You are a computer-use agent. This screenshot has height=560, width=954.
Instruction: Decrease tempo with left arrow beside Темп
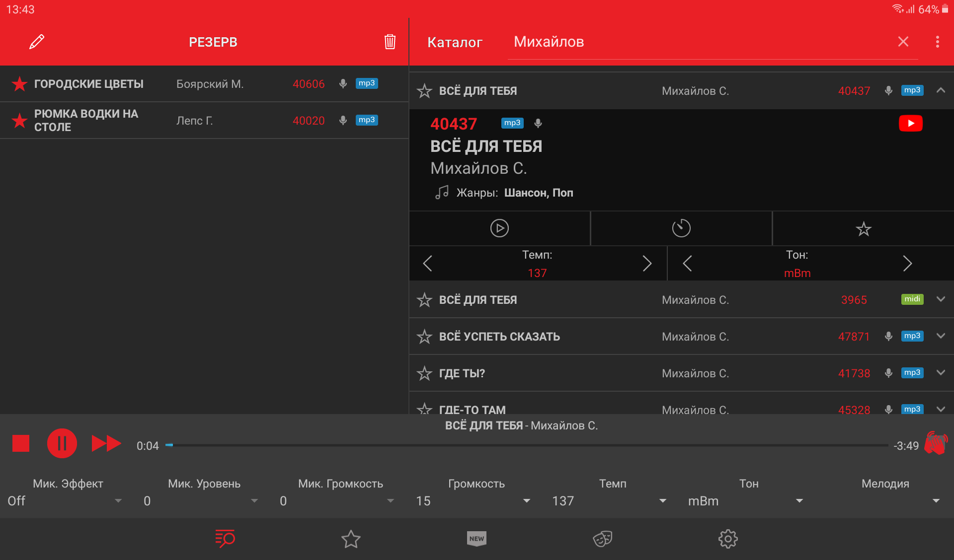pos(427,263)
